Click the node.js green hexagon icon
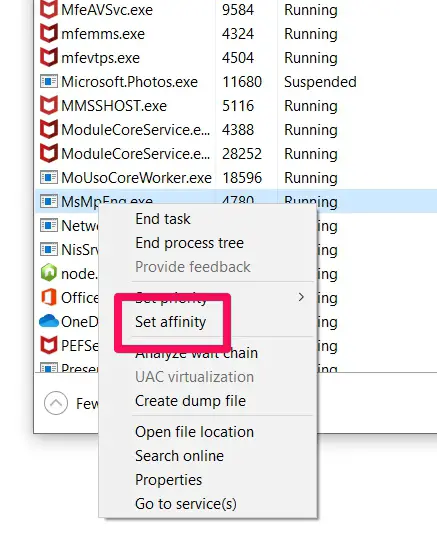Screen dimensions: 437x534 point(49,273)
